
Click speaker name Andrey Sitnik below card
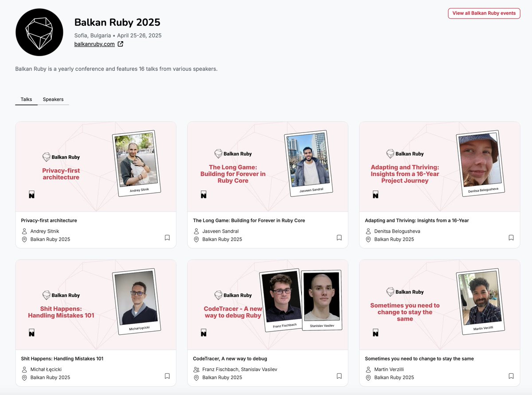[45, 231]
